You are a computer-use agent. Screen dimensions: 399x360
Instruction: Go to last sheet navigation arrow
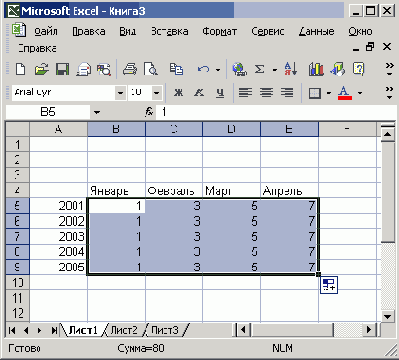[53, 330]
